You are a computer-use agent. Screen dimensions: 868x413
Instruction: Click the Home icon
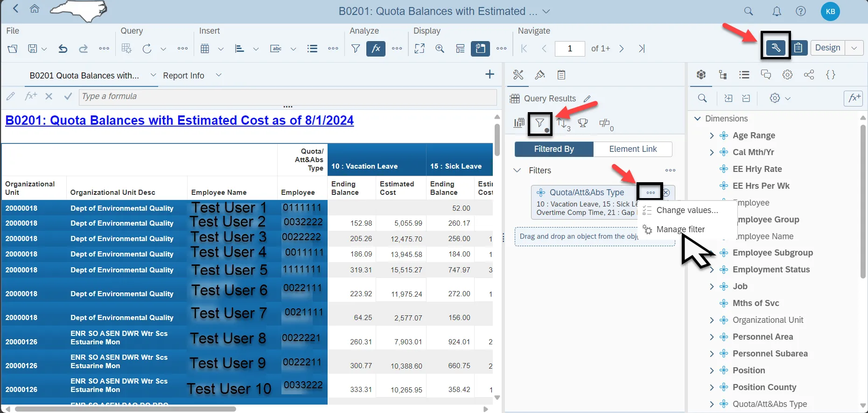click(35, 9)
